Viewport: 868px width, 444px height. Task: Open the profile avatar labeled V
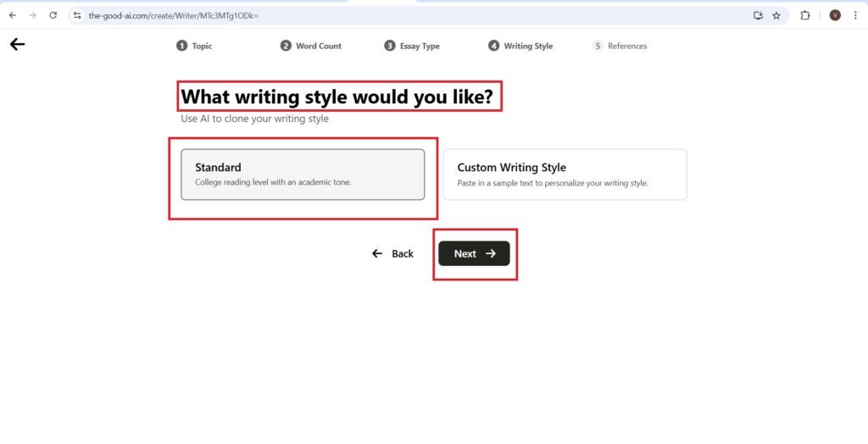[835, 15]
